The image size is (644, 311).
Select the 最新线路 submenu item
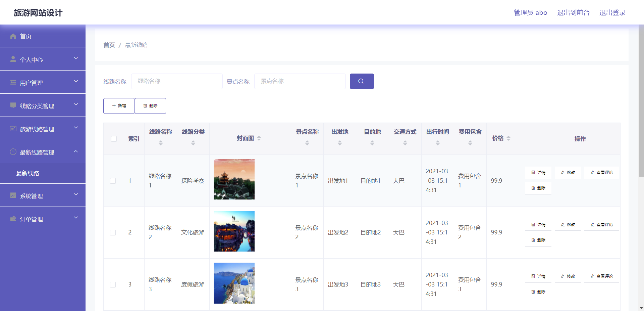(x=28, y=173)
